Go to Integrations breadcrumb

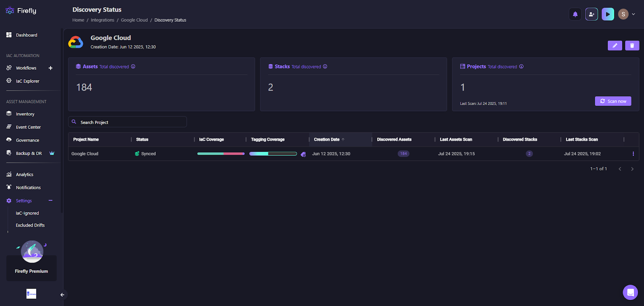[x=103, y=20]
